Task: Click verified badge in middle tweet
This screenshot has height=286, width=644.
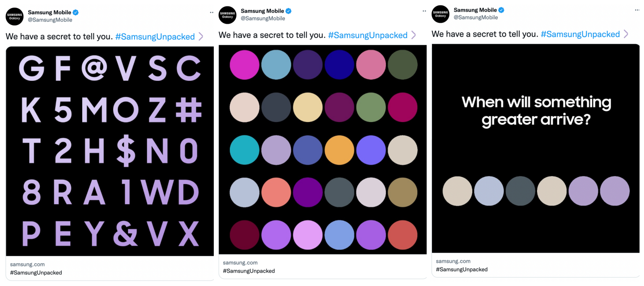Action: [x=289, y=11]
